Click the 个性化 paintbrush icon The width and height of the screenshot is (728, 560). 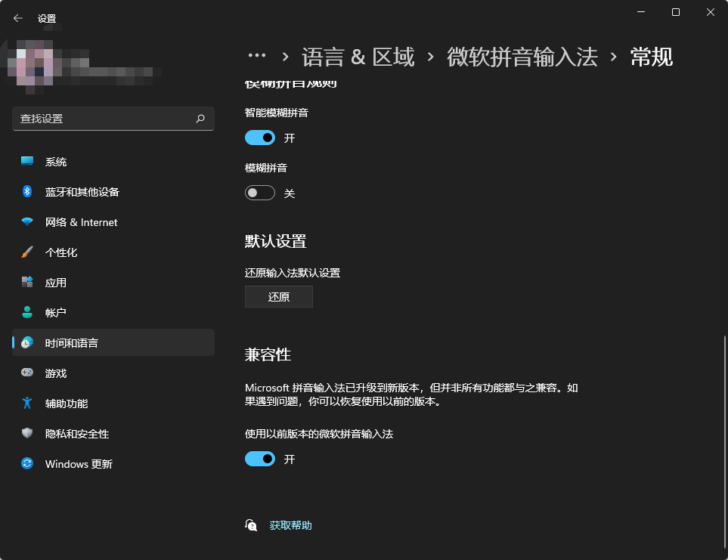27,252
